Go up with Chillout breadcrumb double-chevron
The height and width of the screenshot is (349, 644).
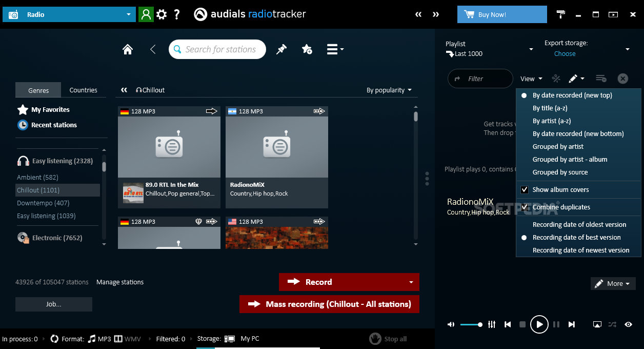(124, 90)
